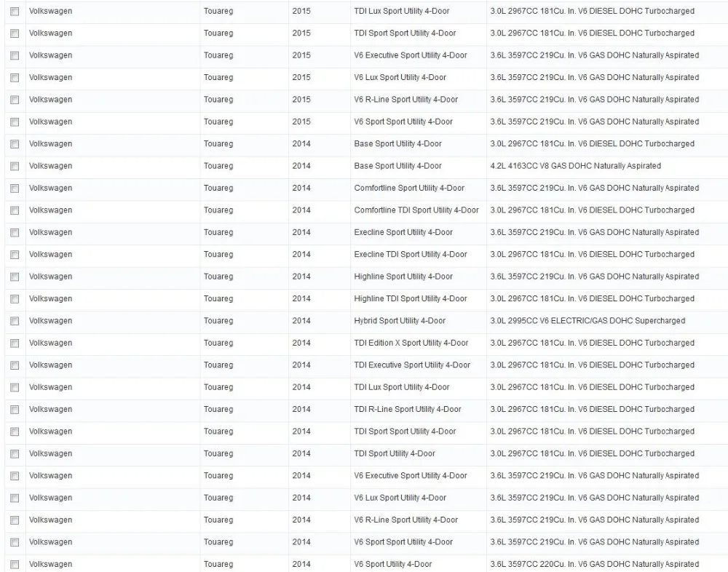The width and height of the screenshot is (728, 572).
Task: Tick the 2015 TDI Sport Sport Utility checkbox
Action: click(x=15, y=33)
